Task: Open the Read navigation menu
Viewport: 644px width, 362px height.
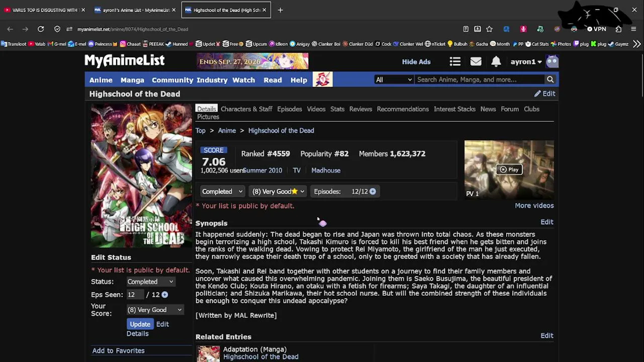Action: pyautogui.click(x=273, y=80)
